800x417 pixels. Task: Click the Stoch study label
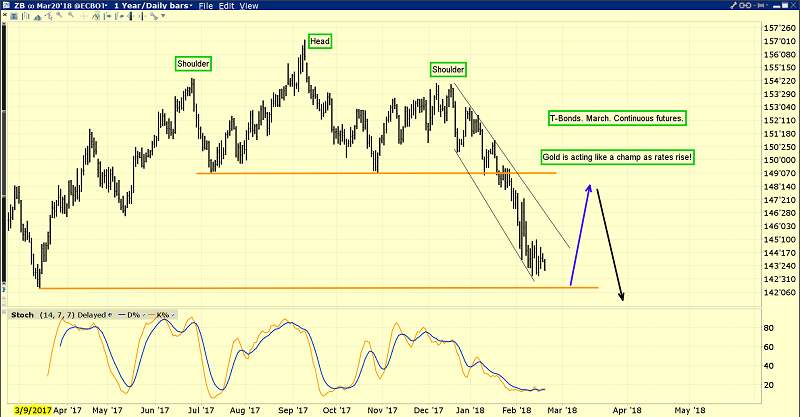tap(22, 315)
